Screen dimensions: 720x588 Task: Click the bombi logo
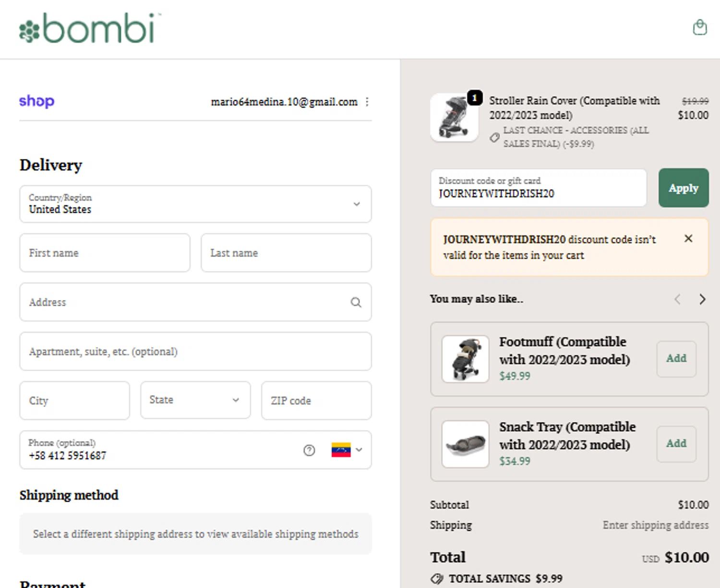[90, 28]
